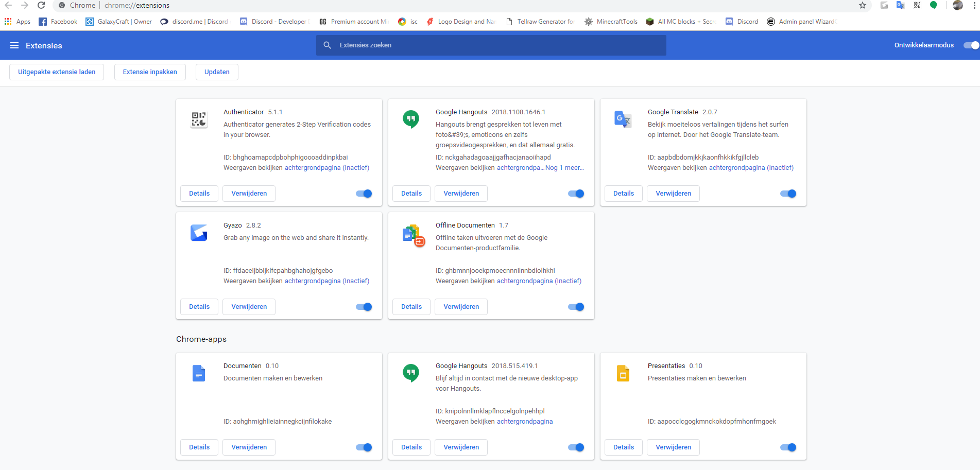Open the Discord - Developer bookmark
Image resolution: width=980 pixels, height=470 pixels.
[275, 22]
